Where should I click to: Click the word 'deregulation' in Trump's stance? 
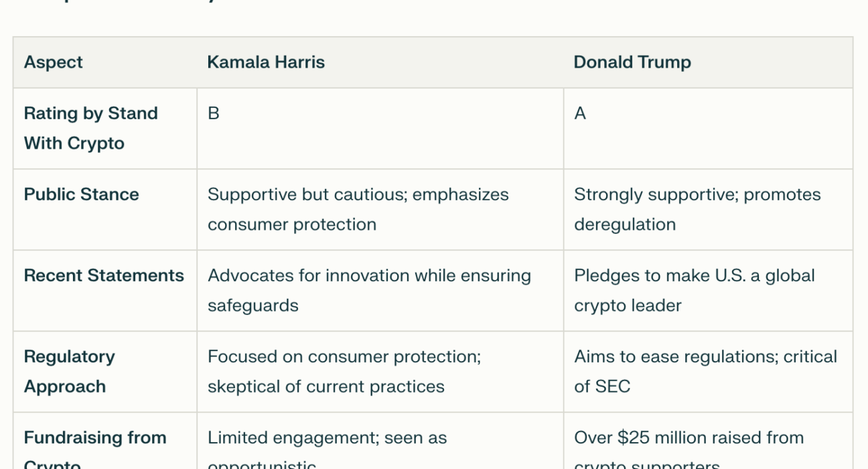point(625,224)
